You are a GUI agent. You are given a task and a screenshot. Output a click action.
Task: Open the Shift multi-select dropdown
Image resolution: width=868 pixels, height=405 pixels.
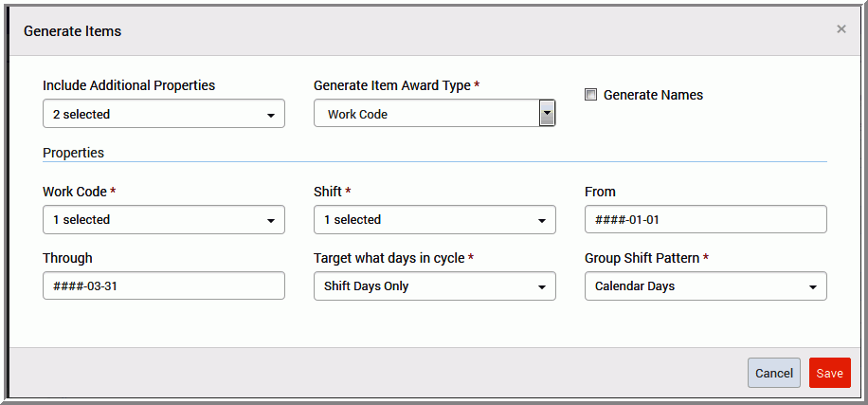click(435, 219)
